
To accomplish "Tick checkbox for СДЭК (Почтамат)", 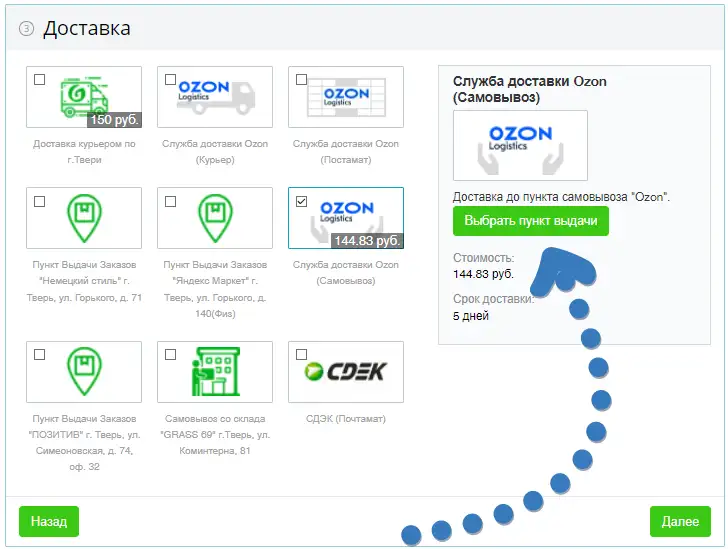I will [x=302, y=354].
